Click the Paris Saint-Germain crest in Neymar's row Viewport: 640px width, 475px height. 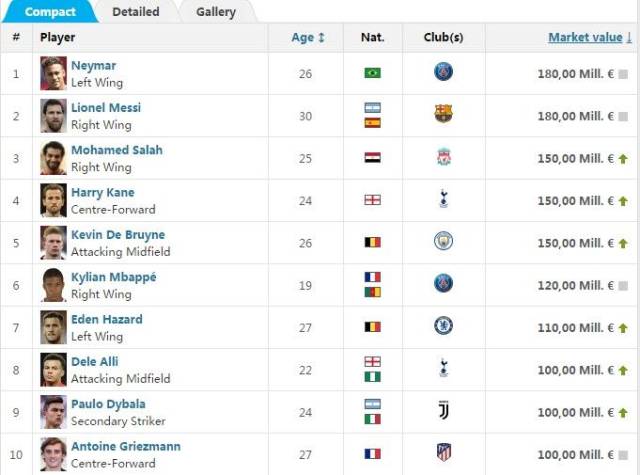coord(443,72)
